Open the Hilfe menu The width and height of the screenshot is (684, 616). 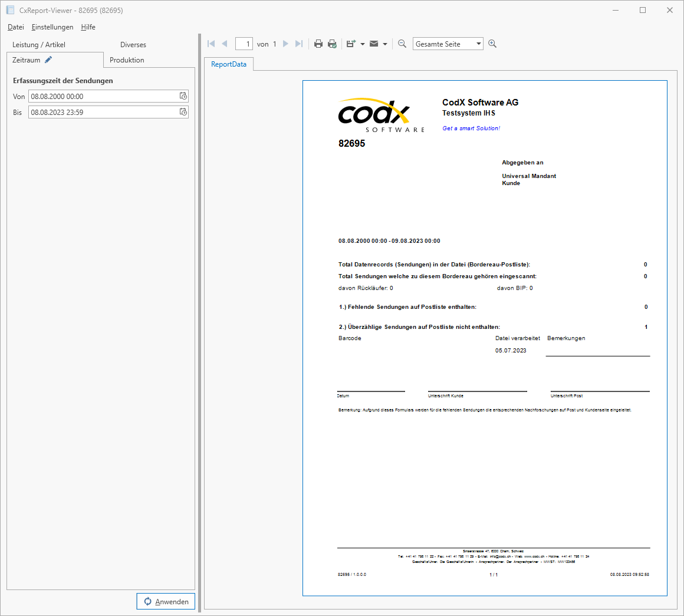point(88,27)
